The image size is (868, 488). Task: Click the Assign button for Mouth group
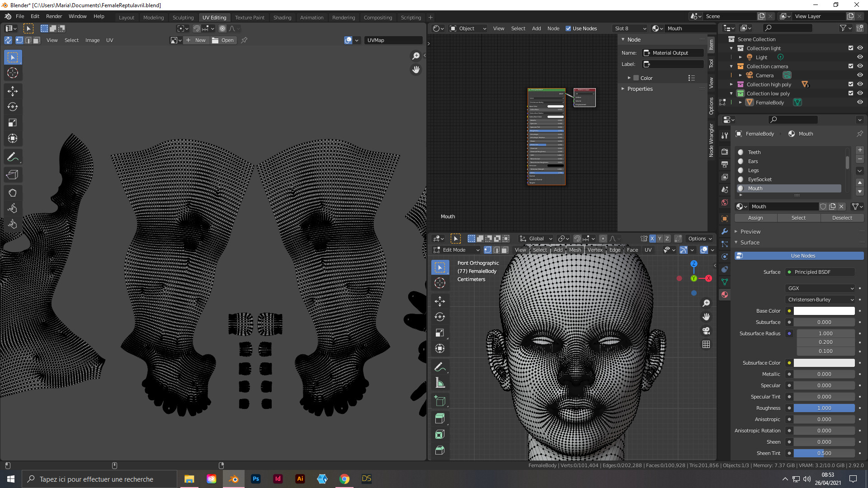pos(755,218)
